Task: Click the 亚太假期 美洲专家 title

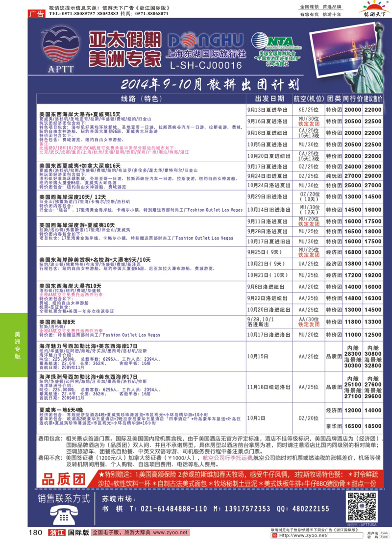Action: point(125,49)
